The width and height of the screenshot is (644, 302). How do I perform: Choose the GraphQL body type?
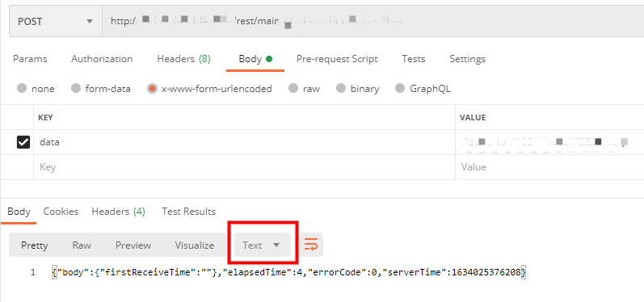[x=423, y=89]
